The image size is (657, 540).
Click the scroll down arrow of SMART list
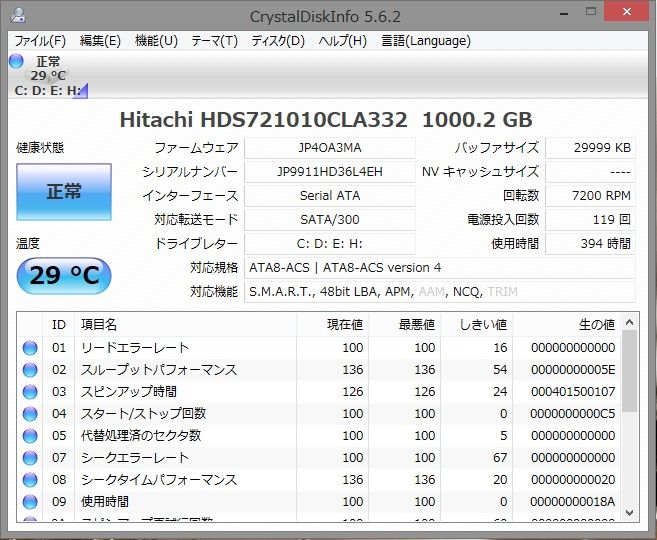pyautogui.click(x=629, y=512)
